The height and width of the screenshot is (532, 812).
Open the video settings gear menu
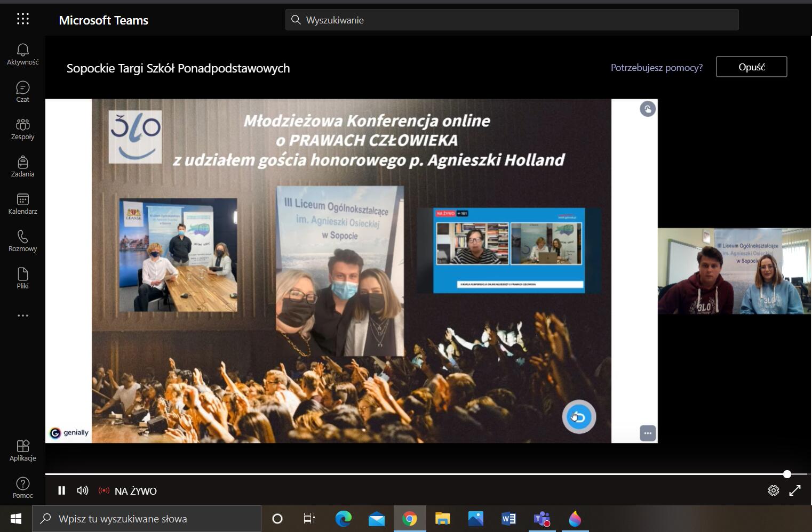click(x=773, y=490)
